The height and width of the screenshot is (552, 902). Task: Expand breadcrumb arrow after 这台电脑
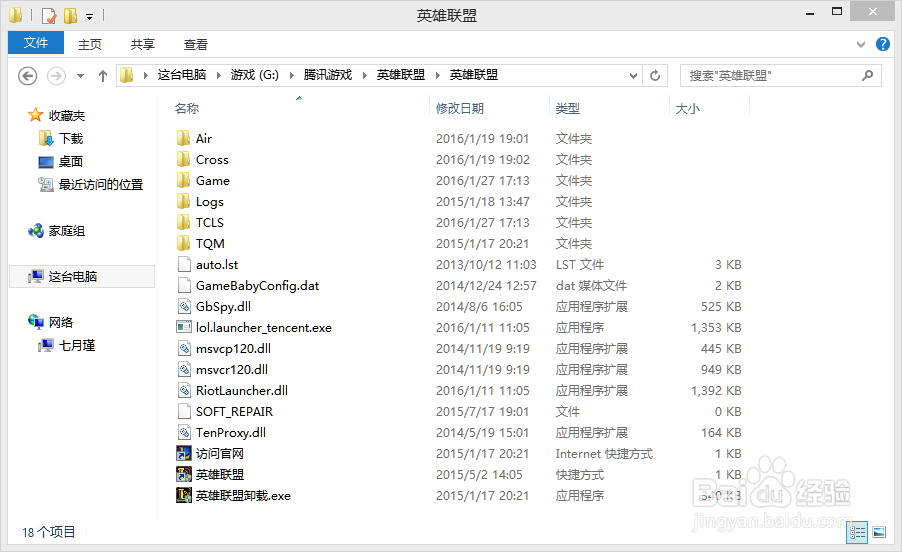pyautogui.click(x=219, y=75)
